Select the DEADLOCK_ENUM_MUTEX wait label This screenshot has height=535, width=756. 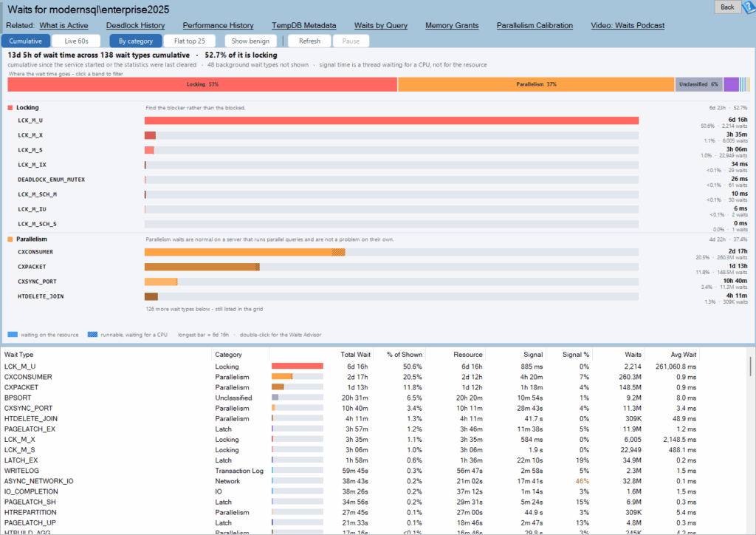tap(51, 180)
